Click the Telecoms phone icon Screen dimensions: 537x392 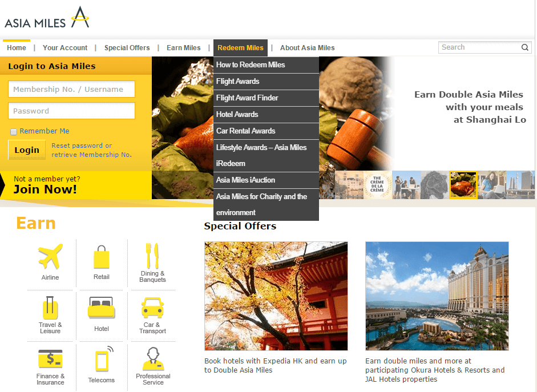[x=104, y=359]
